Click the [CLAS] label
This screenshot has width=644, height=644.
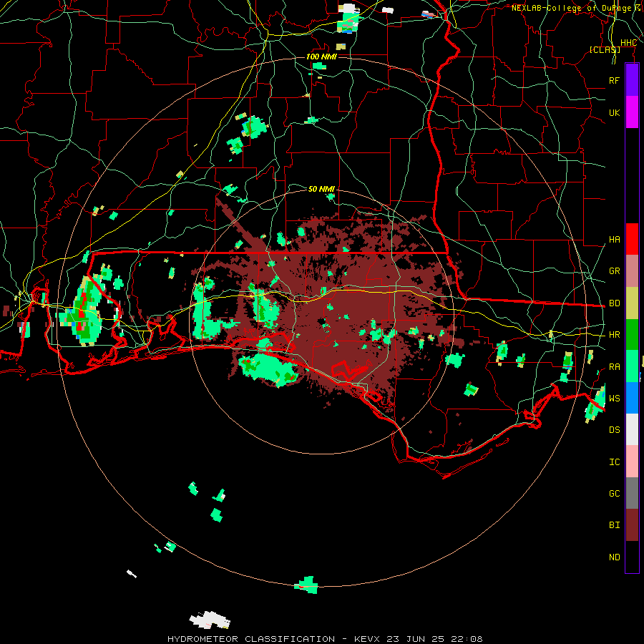click(x=605, y=49)
